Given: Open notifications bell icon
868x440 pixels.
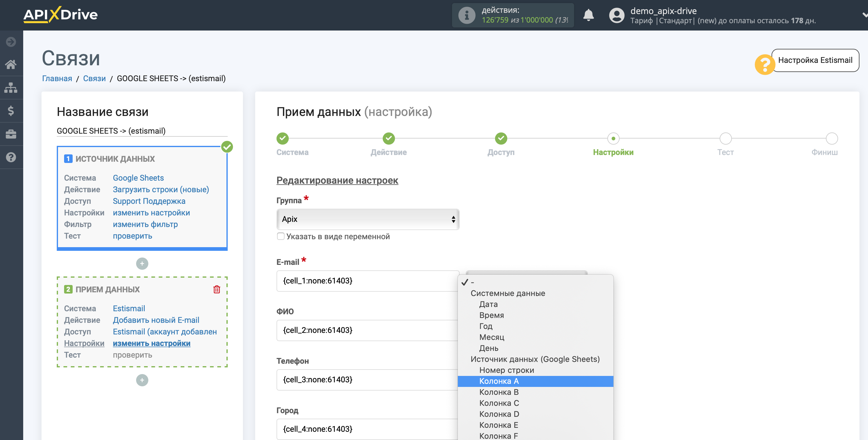Looking at the screenshot, I should point(588,15).
